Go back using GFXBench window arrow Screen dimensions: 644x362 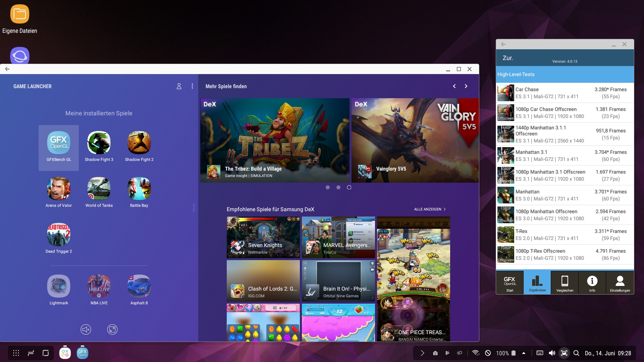coord(503,44)
